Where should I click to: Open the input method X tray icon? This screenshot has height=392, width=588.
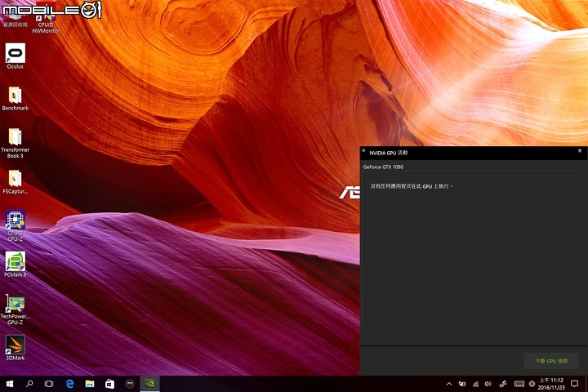tap(532, 384)
